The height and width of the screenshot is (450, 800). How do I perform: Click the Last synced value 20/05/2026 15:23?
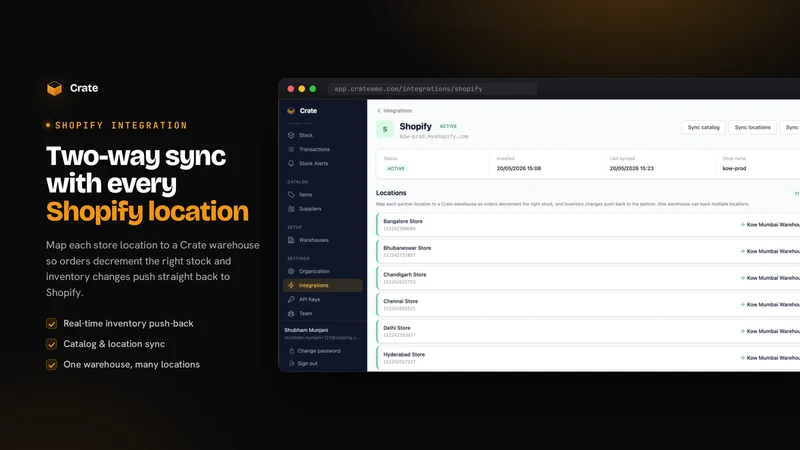pyautogui.click(x=632, y=168)
